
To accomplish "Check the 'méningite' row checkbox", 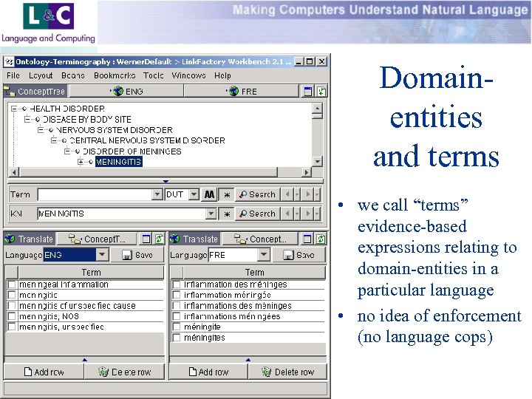I will click(x=177, y=327).
